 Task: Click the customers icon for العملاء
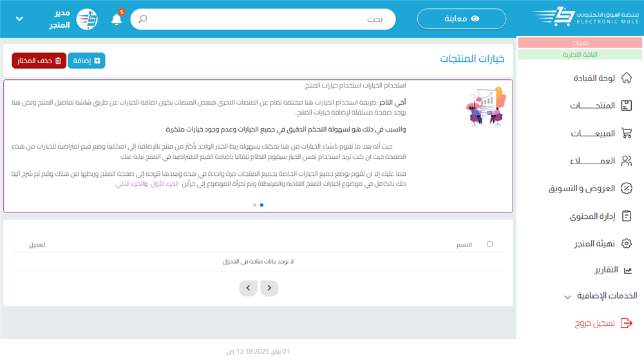click(626, 161)
